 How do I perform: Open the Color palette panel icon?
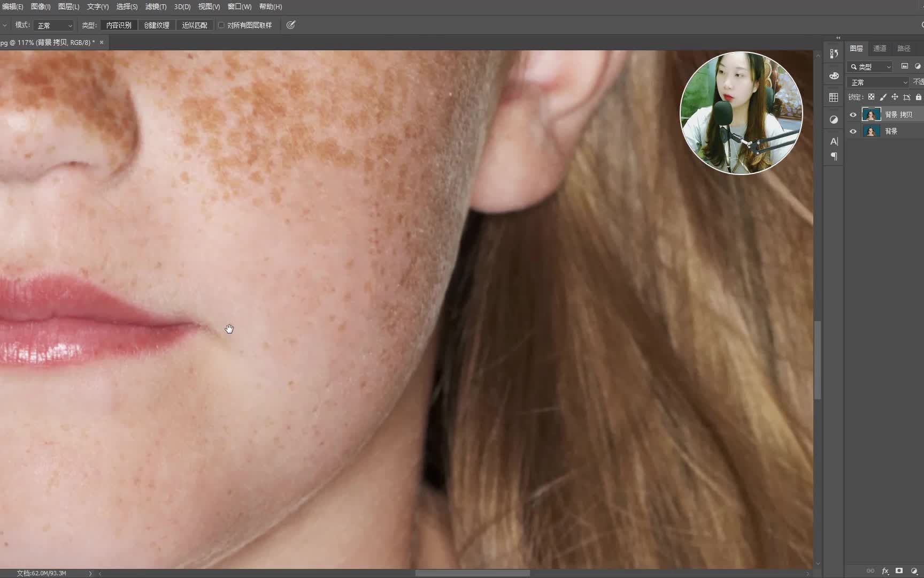pos(834,75)
